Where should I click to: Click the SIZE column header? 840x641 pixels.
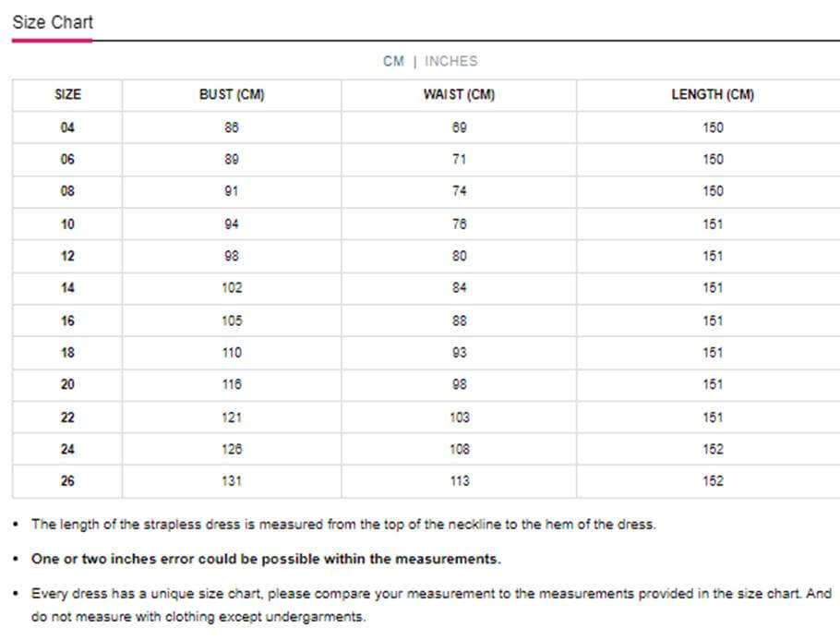click(67, 94)
